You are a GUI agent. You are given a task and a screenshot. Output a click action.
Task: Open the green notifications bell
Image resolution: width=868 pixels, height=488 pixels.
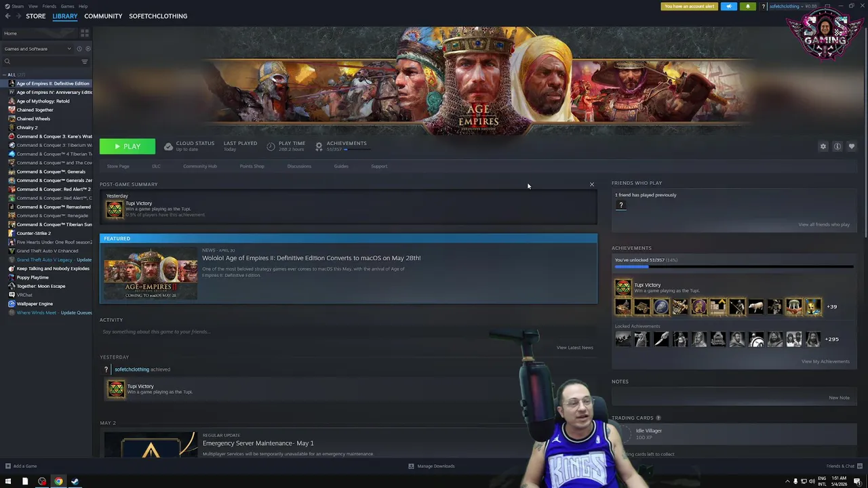tap(748, 6)
